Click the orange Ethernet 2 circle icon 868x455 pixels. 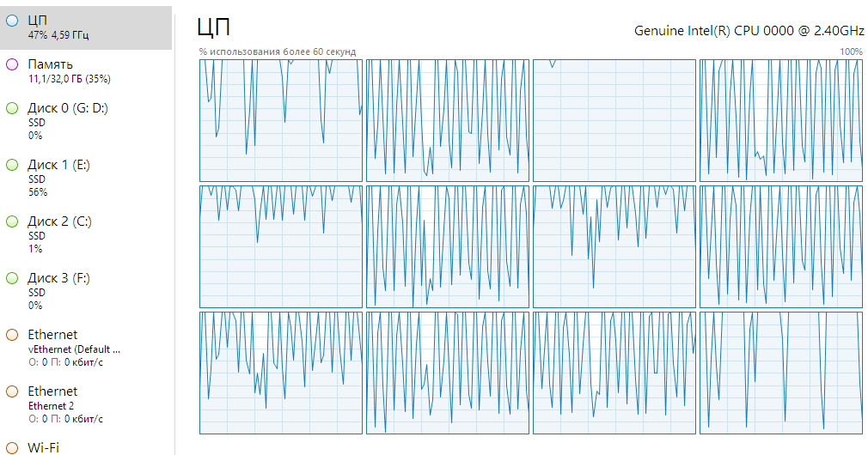(x=12, y=391)
